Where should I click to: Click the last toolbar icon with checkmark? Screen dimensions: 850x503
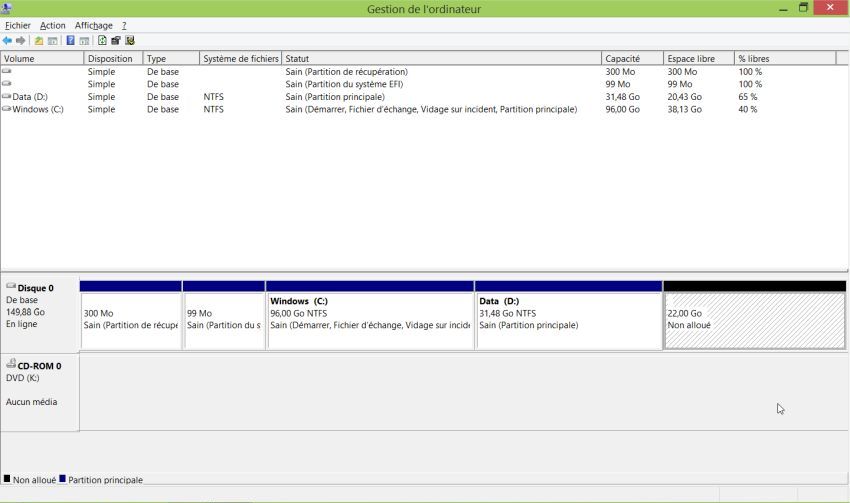click(x=130, y=41)
